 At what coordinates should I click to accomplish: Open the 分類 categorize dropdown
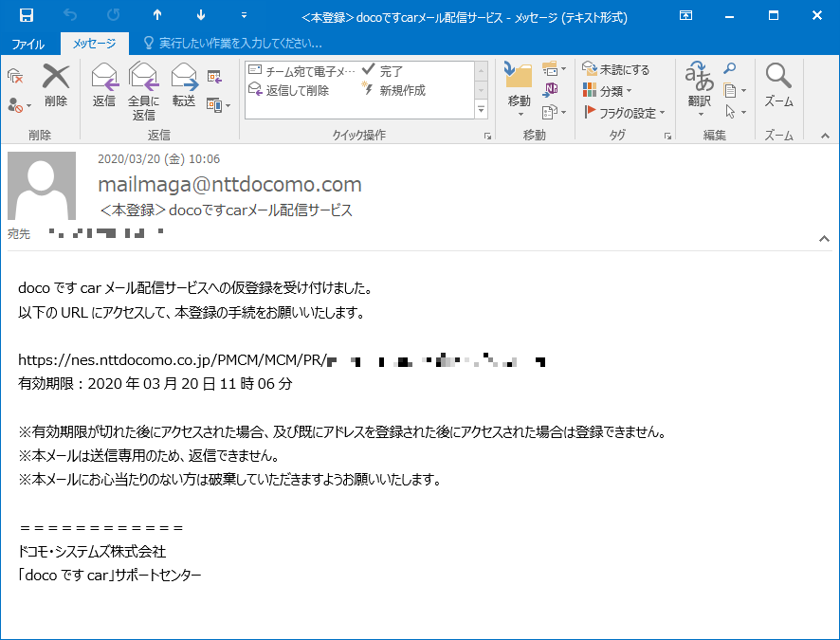(608, 90)
